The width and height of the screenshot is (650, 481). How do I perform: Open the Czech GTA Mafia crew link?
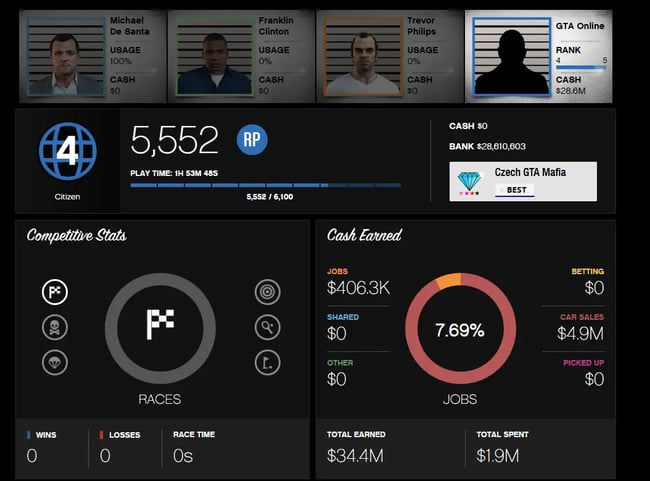click(x=530, y=172)
